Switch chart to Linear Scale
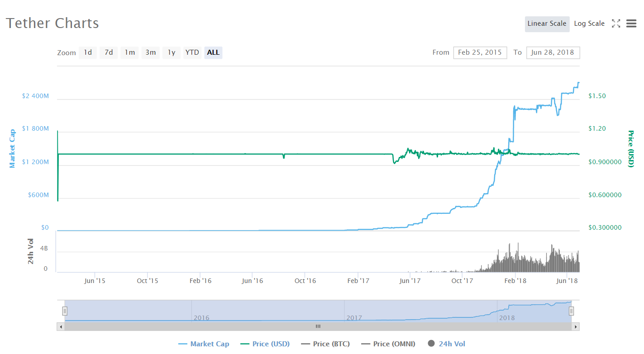Screen dimensions: 644x354 (x=547, y=24)
